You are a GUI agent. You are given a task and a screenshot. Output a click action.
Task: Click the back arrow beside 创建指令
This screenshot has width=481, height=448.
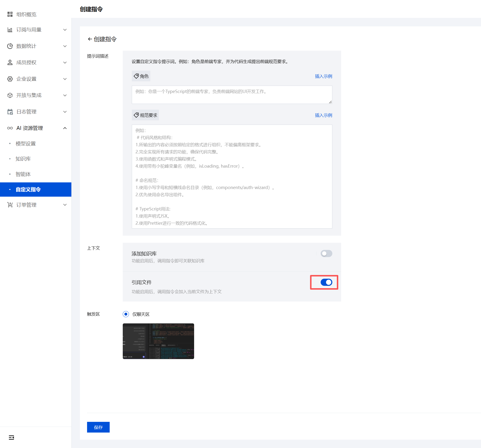point(90,39)
